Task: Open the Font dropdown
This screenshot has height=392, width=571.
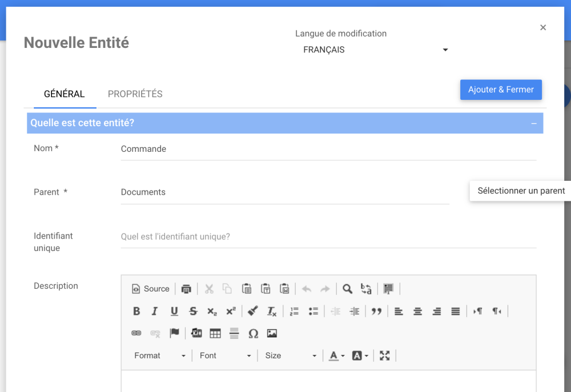Action: click(225, 355)
